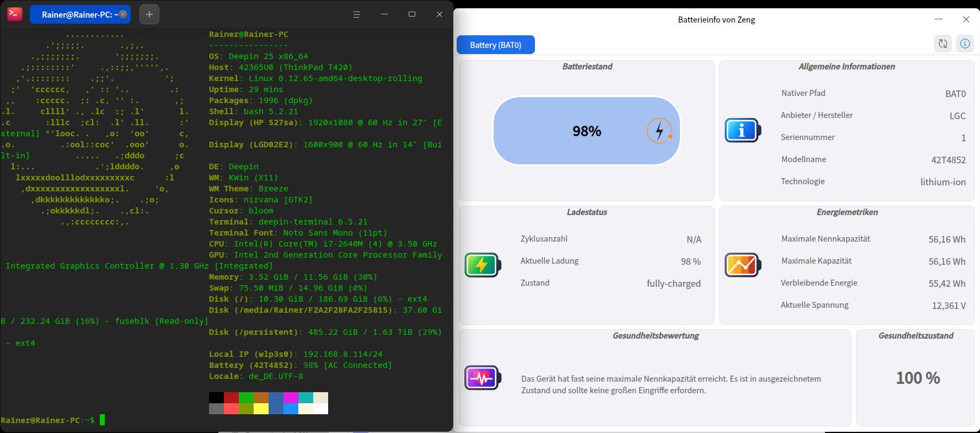The width and height of the screenshot is (980, 433).
Task: Open the terminal hamburger menu
Action: click(357, 14)
